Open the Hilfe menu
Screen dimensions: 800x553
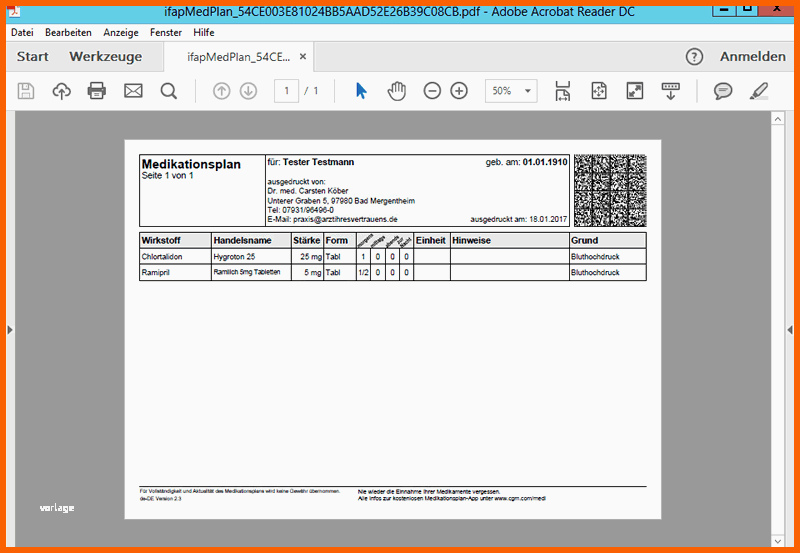click(x=204, y=32)
